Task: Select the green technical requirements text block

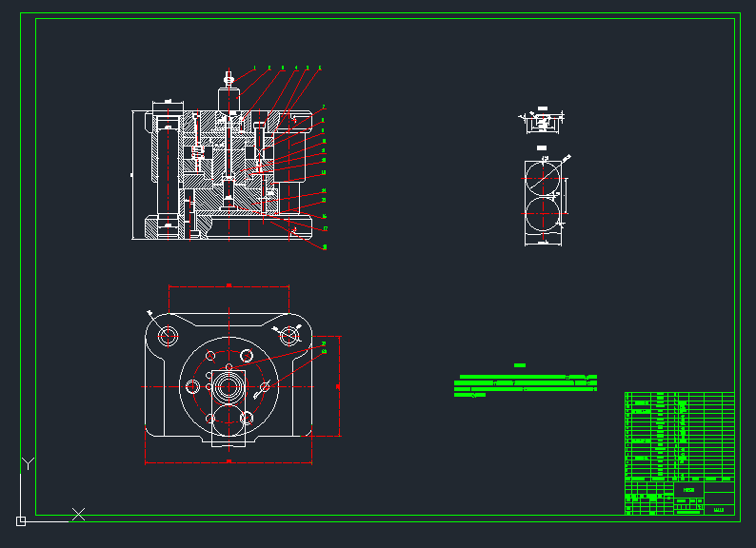Action: point(526,382)
